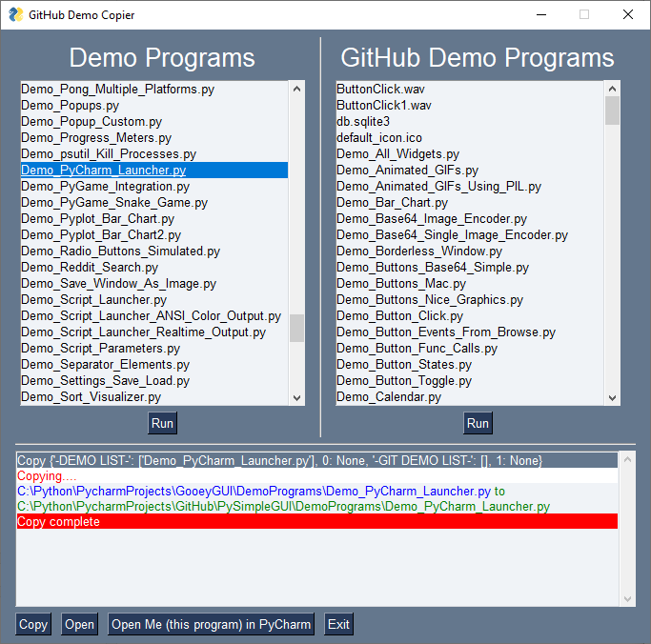Click the highlighted Demo_PyCharm_Launcher.py list entry
The width and height of the screenshot is (651, 644).
[x=154, y=171]
